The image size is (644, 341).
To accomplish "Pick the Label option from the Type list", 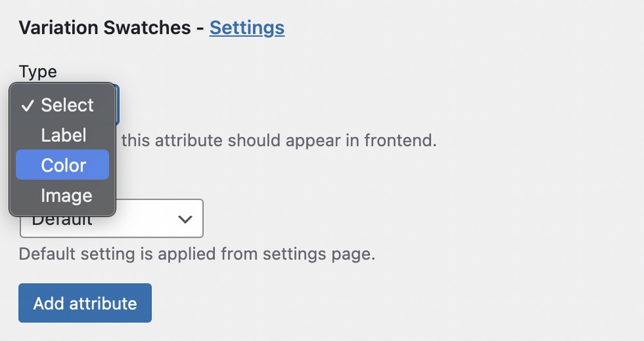I will pos(62,135).
